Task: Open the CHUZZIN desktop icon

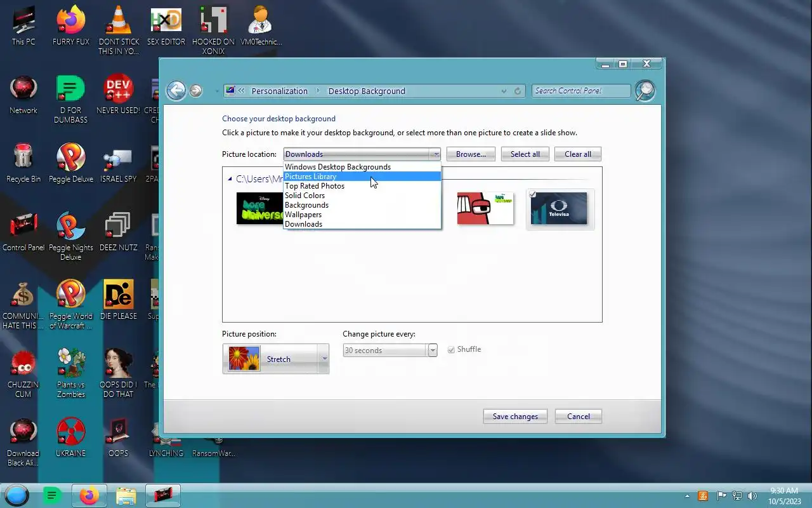Action: (x=23, y=373)
